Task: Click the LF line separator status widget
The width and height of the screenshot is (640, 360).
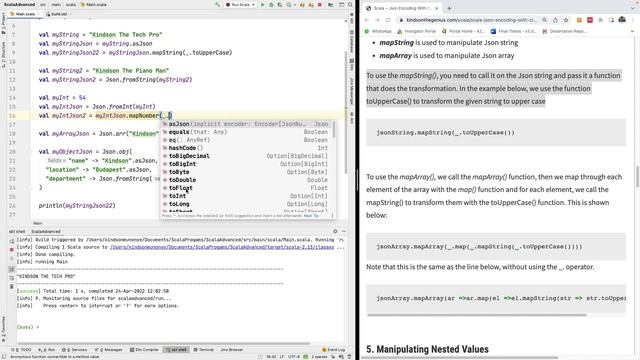Action: pos(282,357)
